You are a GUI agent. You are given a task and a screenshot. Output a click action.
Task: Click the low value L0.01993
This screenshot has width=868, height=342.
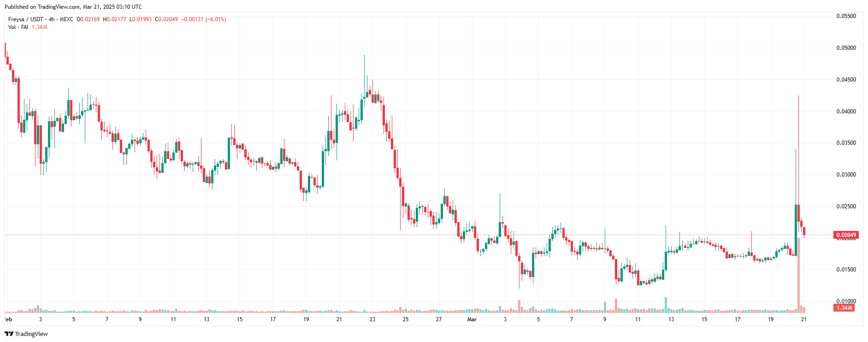coord(141,19)
